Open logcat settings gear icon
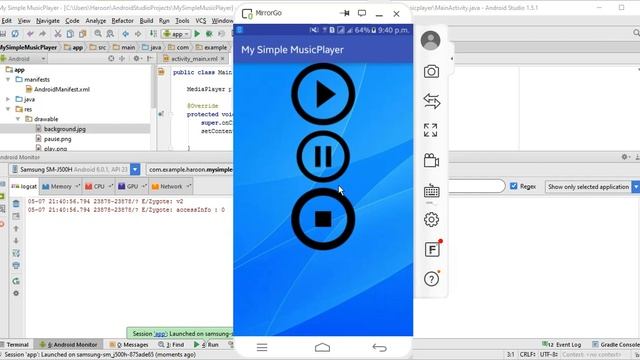This screenshot has width=640, height=360. pos(16,293)
